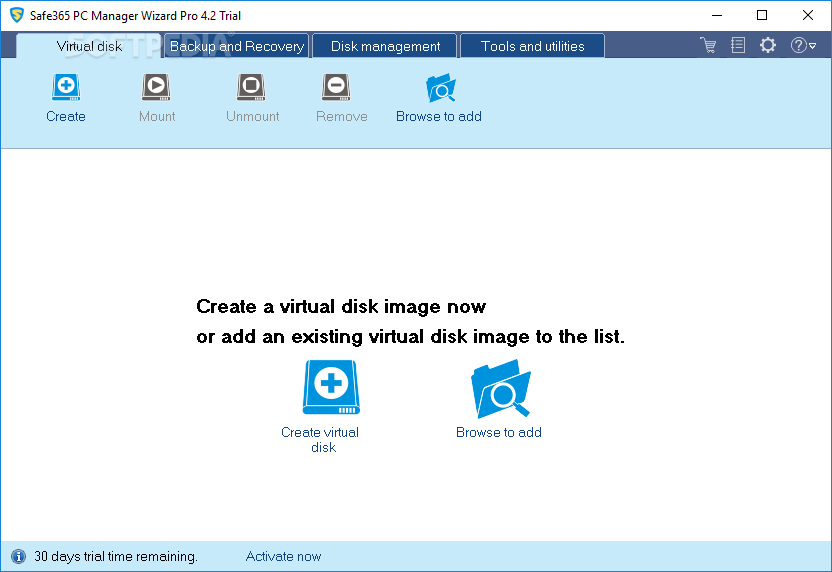Open the log list icon in header
The width and height of the screenshot is (832, 572).
(x=738, y=45)
